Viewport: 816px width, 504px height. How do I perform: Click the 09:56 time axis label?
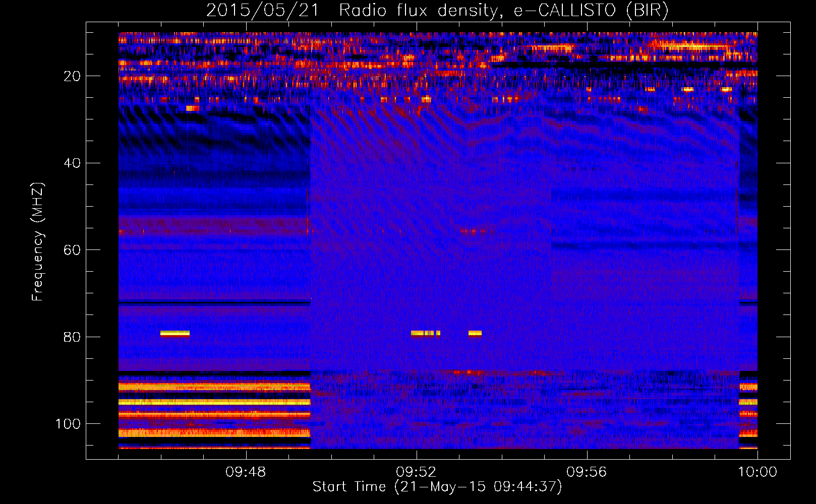[x=587, y=472]
